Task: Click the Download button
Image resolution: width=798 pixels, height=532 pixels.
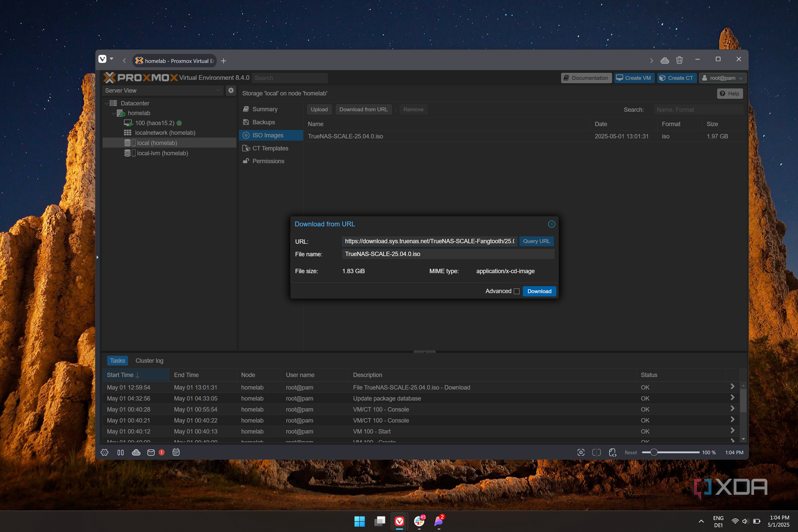Action: pos(539,291)
